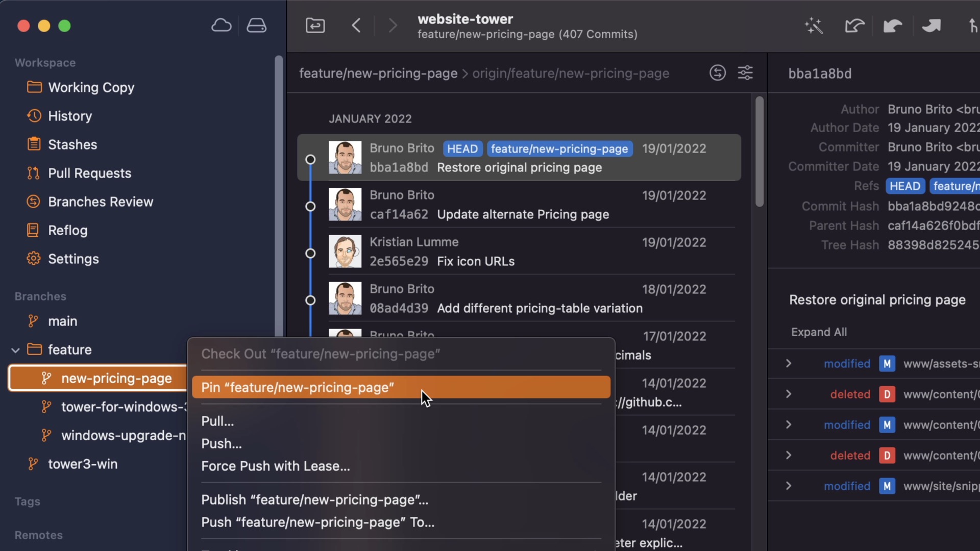The image size is (980, 551).
Task: Choose Publish "feature/new-pricing-page" menu entry
Action: [x=314, y=500]
